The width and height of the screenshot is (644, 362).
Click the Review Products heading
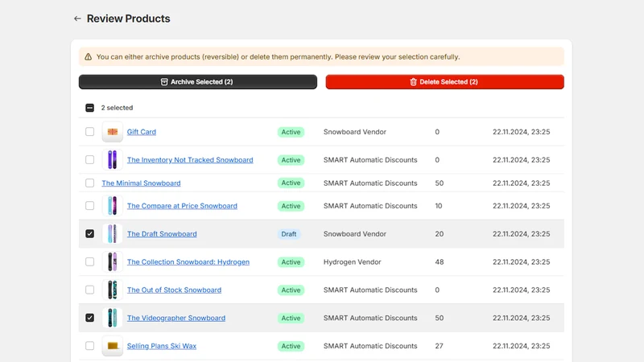(x=128, y=19)
